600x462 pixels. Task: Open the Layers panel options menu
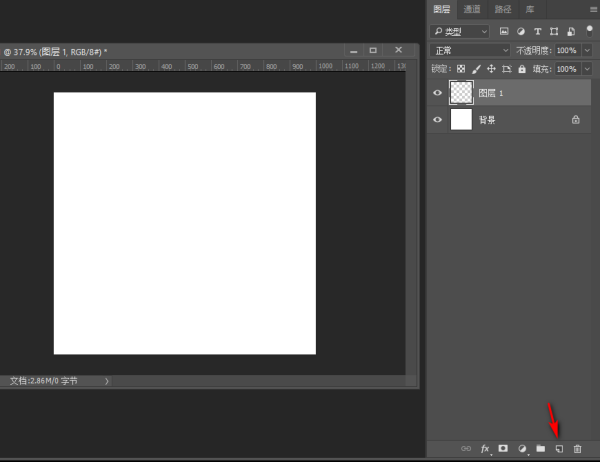tap(593, 10)
